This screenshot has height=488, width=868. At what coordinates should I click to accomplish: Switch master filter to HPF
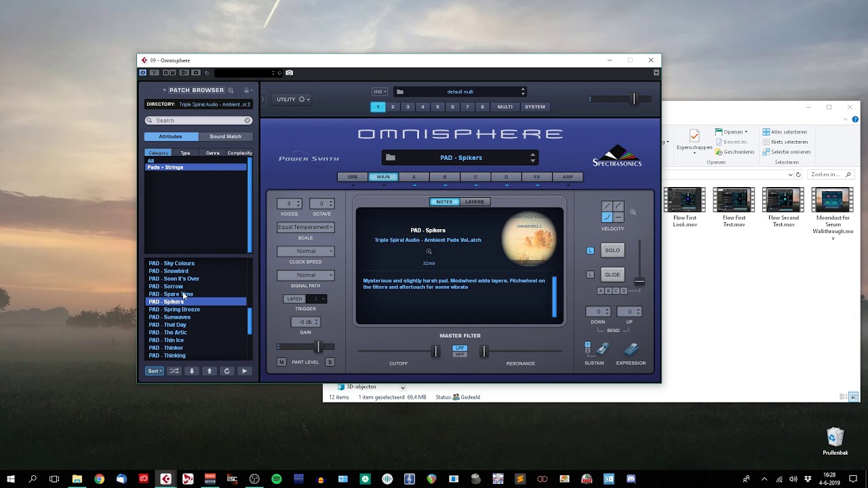click(460, 354)
